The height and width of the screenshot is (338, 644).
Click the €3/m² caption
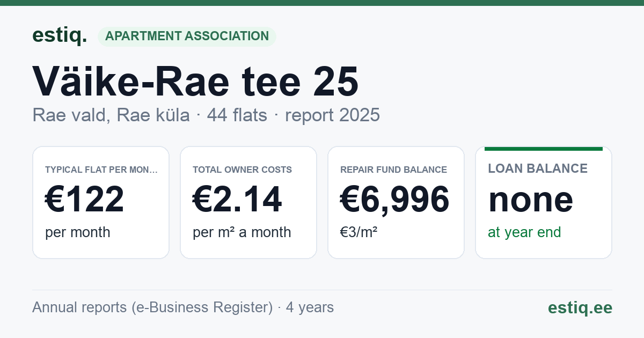[x=359, y=232]
